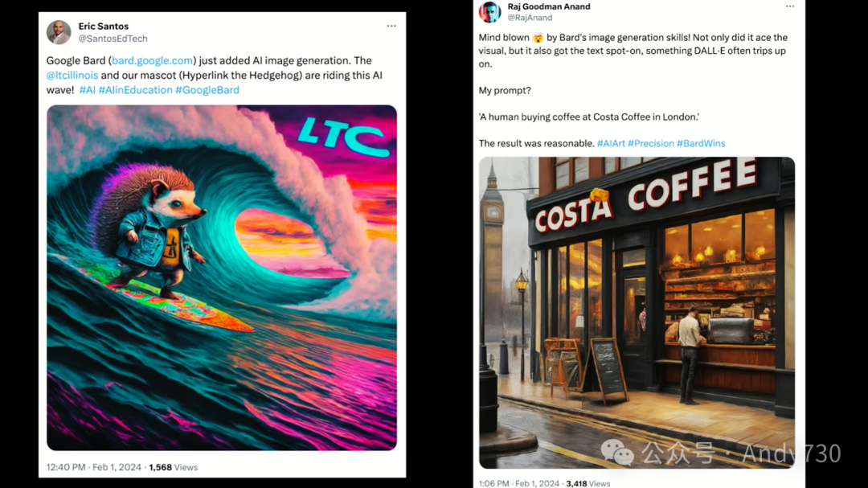Open the @ltcillinois mention

72,76
